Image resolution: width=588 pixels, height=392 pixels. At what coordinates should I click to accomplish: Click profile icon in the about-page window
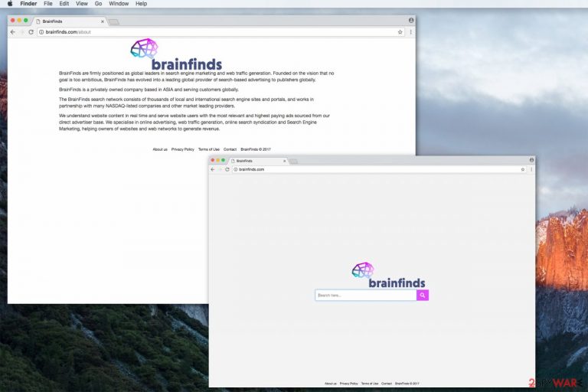pos(411,20)
